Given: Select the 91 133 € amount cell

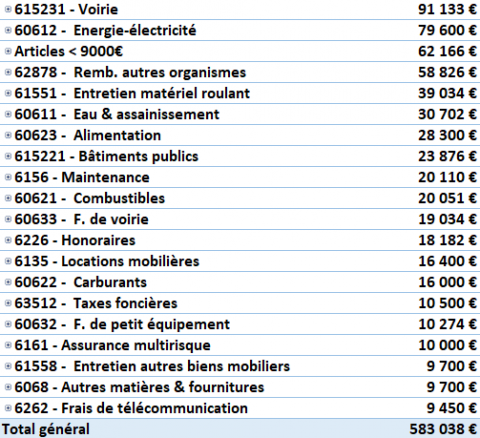Looking at the screenshot, I should 447,9.
